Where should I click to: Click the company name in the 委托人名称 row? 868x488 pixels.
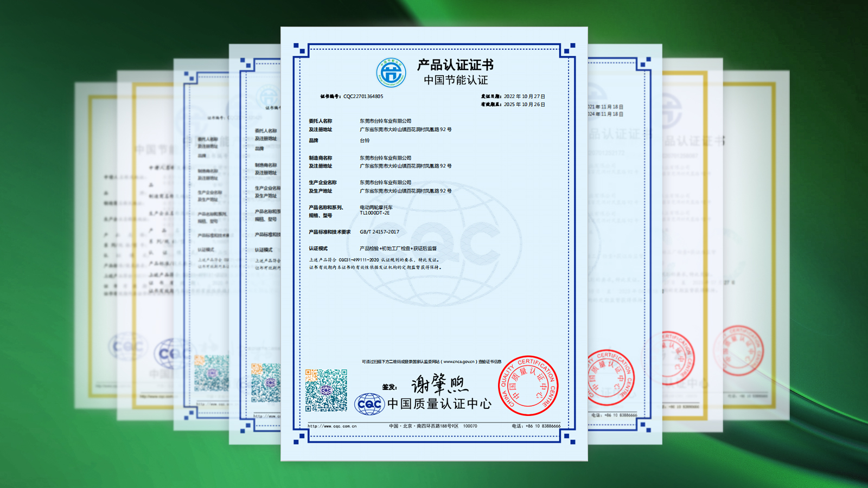pos(386,121)
